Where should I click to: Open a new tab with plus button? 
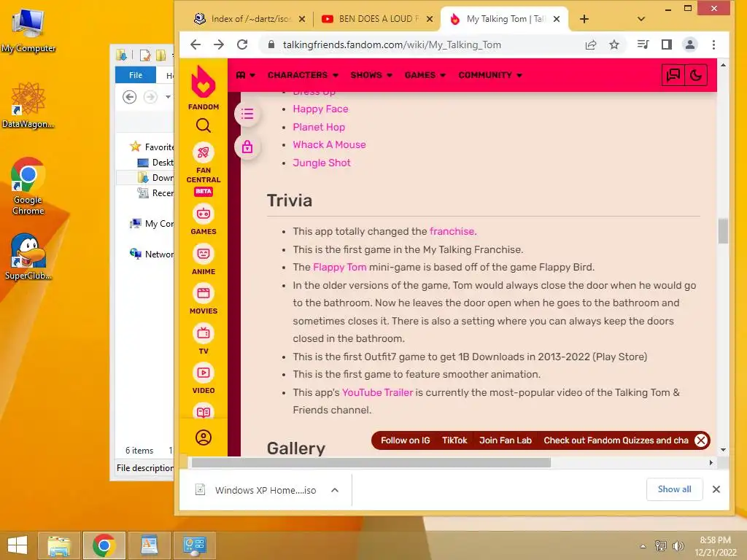click(x=584, y=19)
